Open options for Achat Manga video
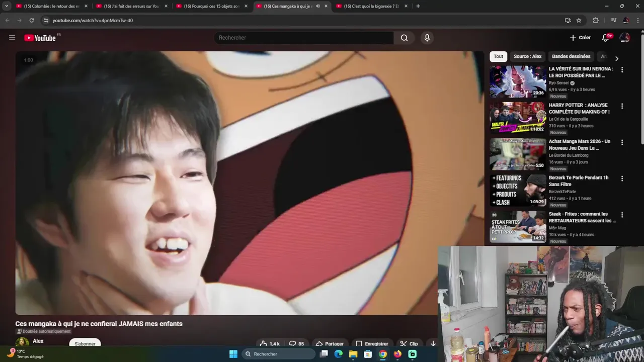Viewport: 644px width, 362px height. pyautogui.click(x=622, y=142)
